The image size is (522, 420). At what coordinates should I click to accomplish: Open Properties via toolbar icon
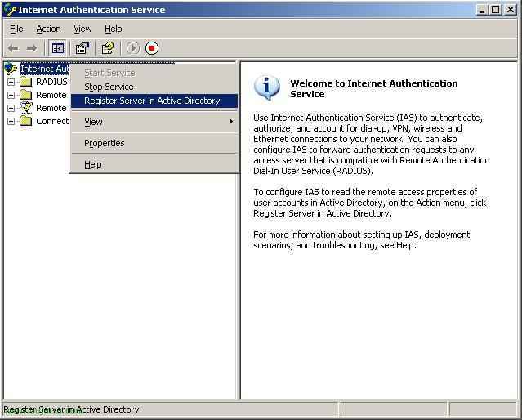pos(83,48)
